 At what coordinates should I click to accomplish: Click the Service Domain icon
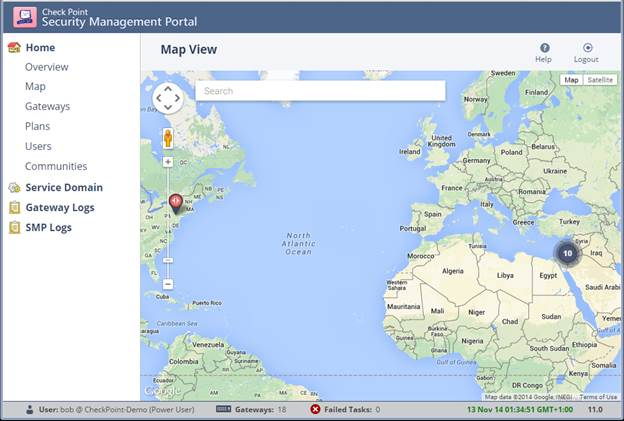pyautogui.click(x=14, y=187)
